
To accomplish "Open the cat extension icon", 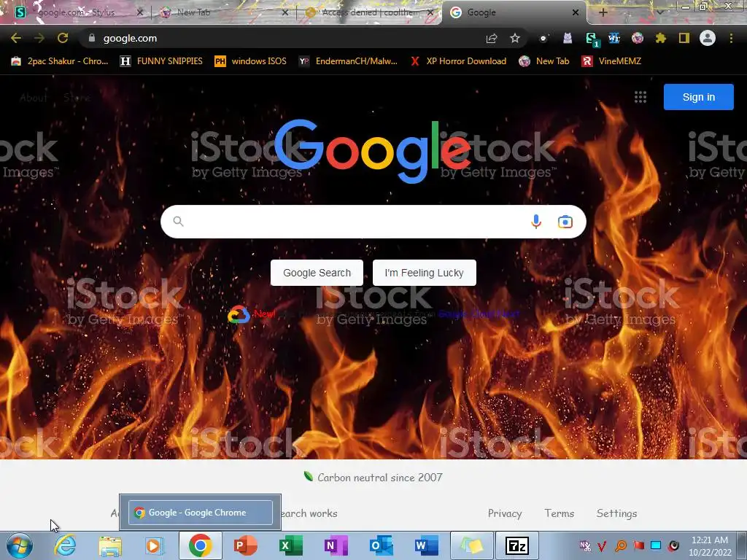I will tap(568, 38).
